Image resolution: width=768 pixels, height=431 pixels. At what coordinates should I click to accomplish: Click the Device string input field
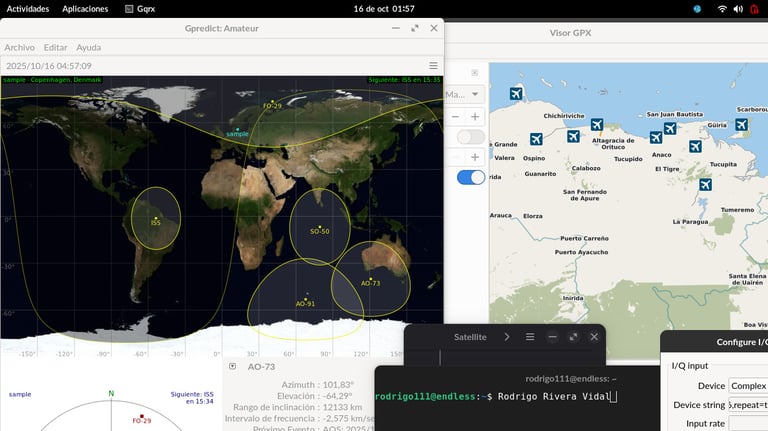click(748, 405)
